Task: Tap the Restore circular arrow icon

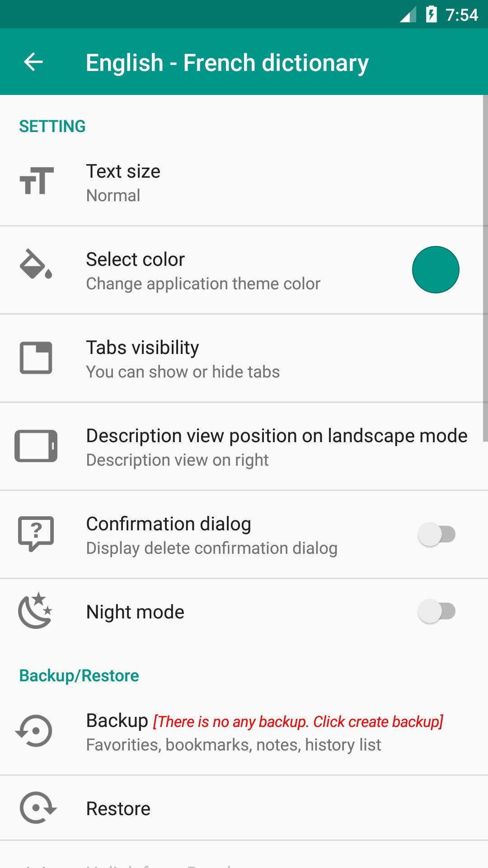Action: [x=38, y=808]
